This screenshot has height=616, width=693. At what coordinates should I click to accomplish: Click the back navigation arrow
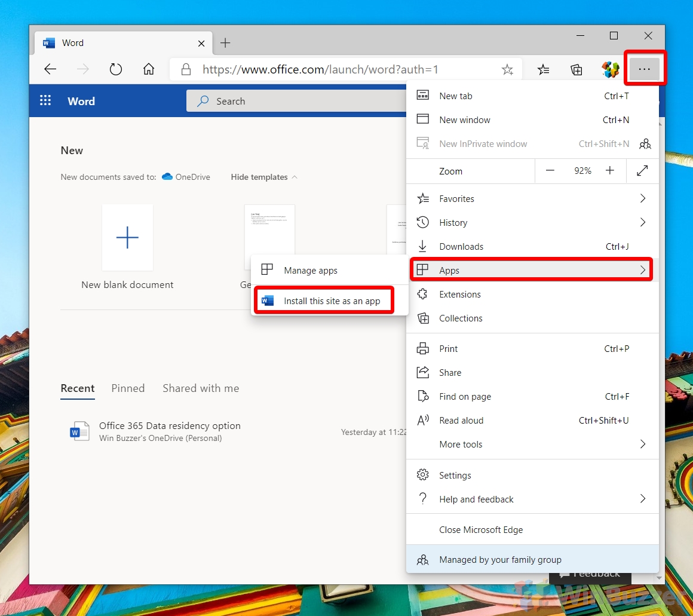click(x=50, y=69)
